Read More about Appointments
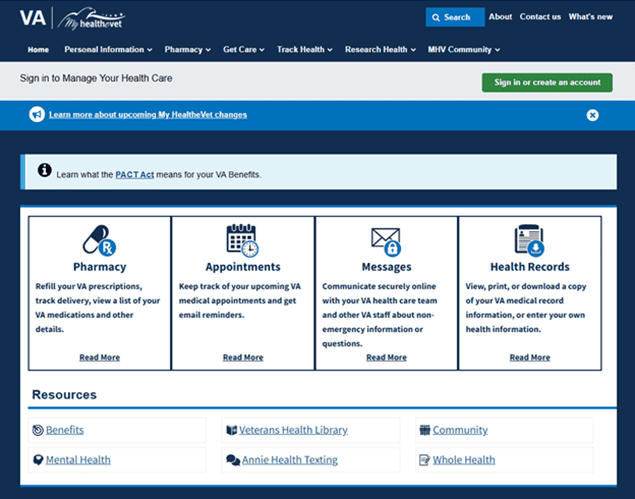This screenshot has width=635, height=499. [x=243, y=357]
